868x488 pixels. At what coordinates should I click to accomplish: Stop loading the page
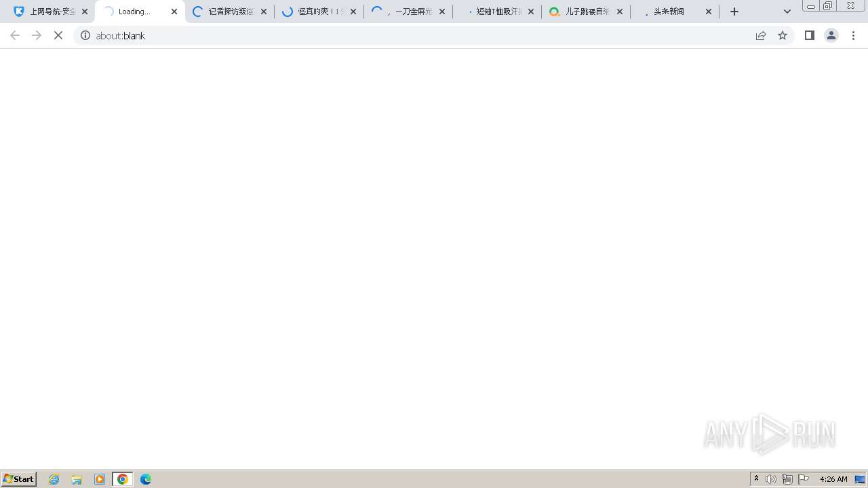(x=58, y=35)
